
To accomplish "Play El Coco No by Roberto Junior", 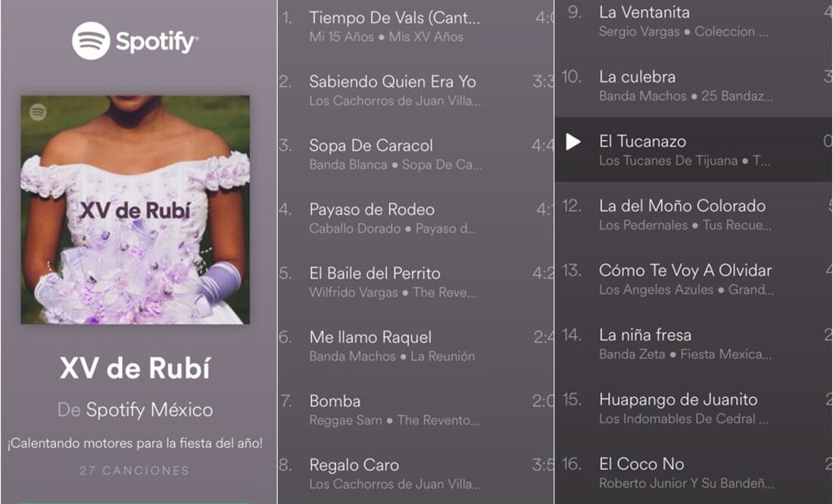I will (x=694, y=473).
